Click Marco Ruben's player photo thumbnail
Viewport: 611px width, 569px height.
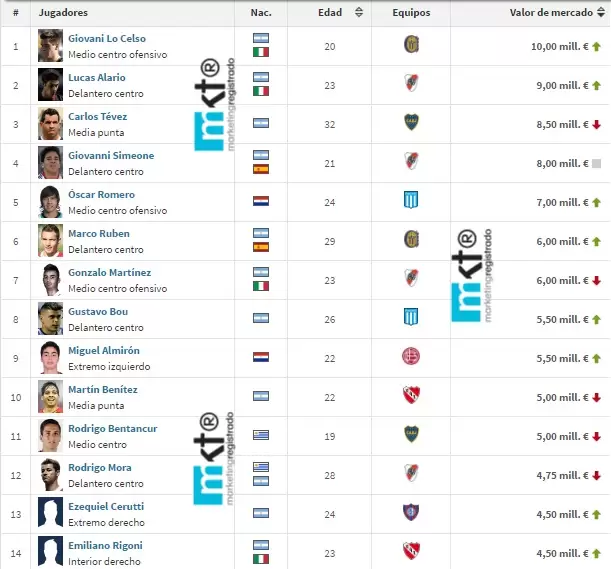click(50, 240)
